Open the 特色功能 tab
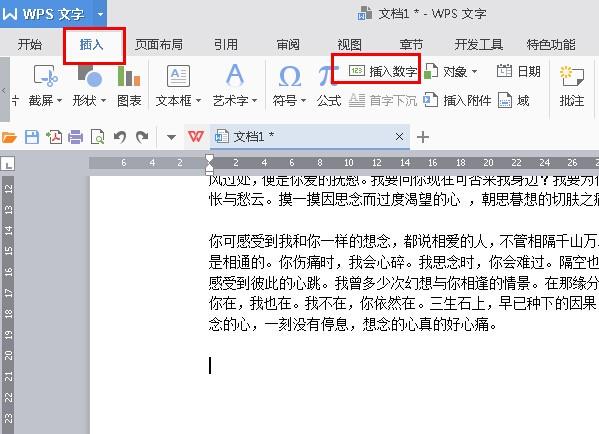Viewport: 599px width, 434px height. coord(551,45)
